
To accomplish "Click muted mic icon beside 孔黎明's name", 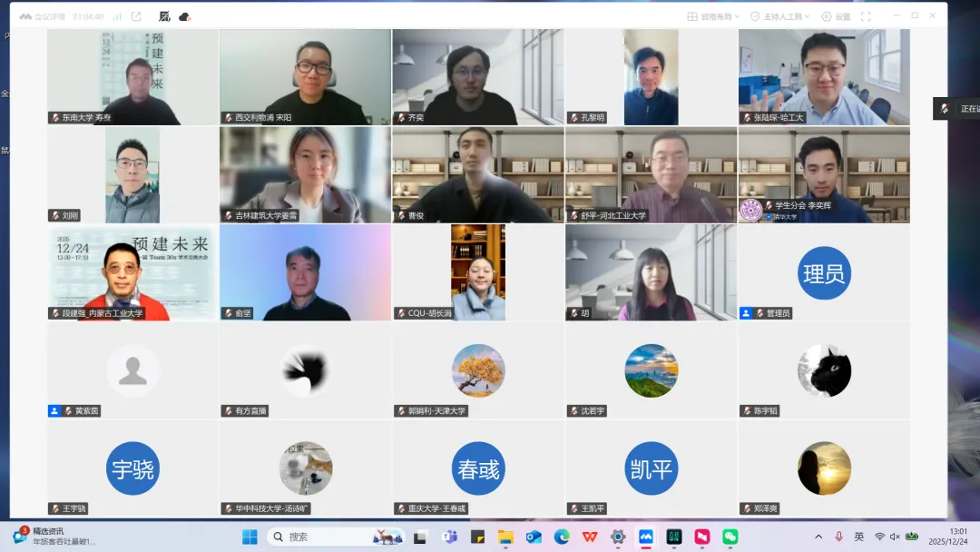I will 574,118.
